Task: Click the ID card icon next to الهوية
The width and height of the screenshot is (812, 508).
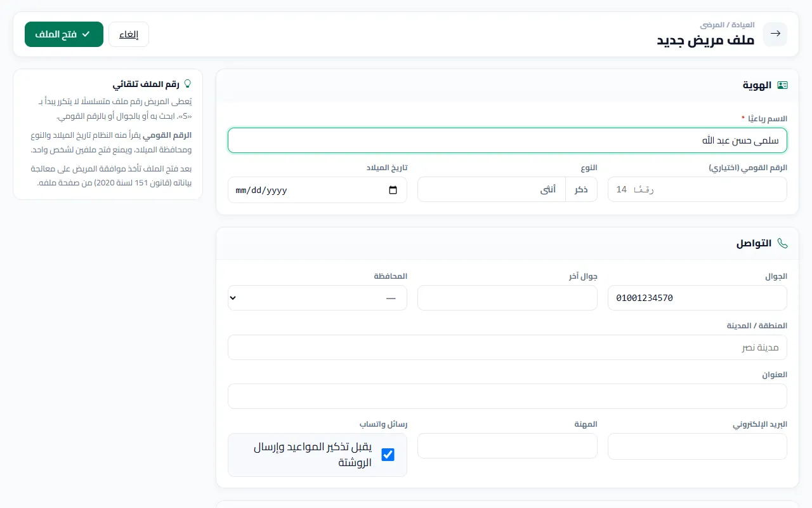Action: tap(782, 85)
